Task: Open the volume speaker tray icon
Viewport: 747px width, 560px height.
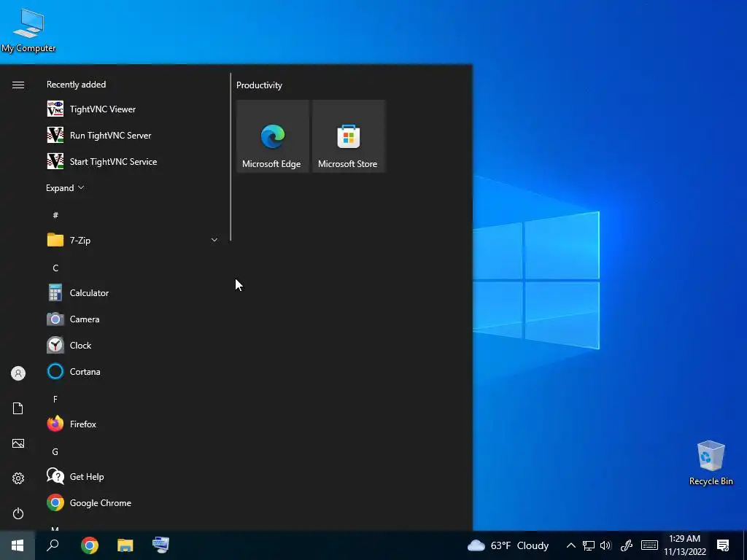Action: (605, 545)
